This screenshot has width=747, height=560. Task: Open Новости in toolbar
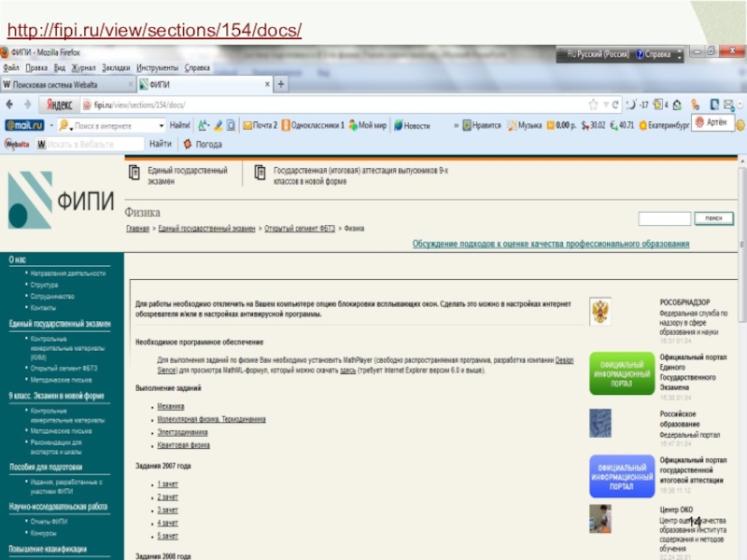point(412,126)
